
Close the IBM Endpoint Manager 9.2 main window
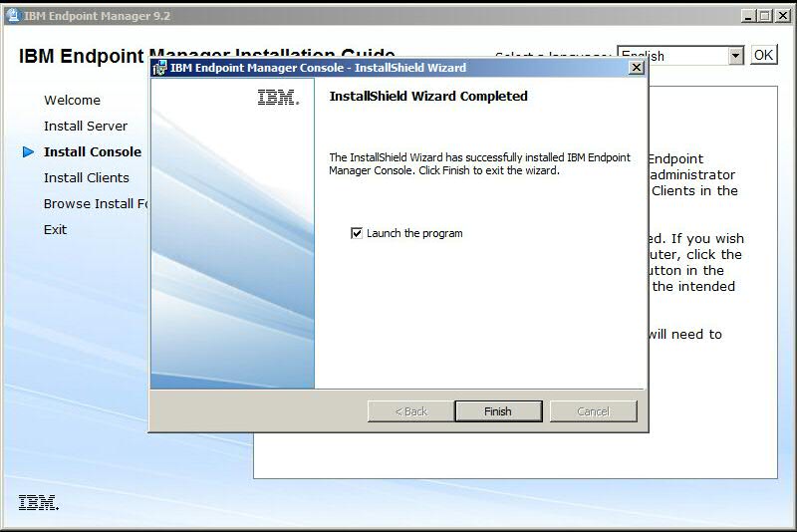pos(783,16)
